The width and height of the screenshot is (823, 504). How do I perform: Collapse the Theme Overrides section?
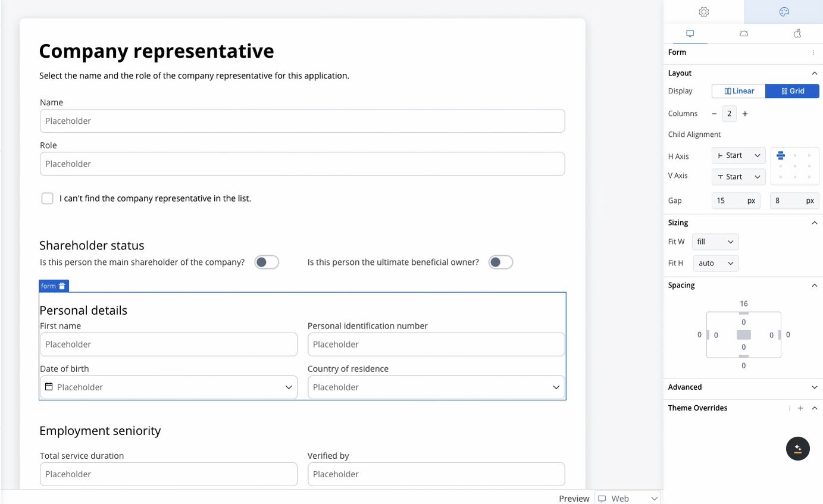[815, 408]
